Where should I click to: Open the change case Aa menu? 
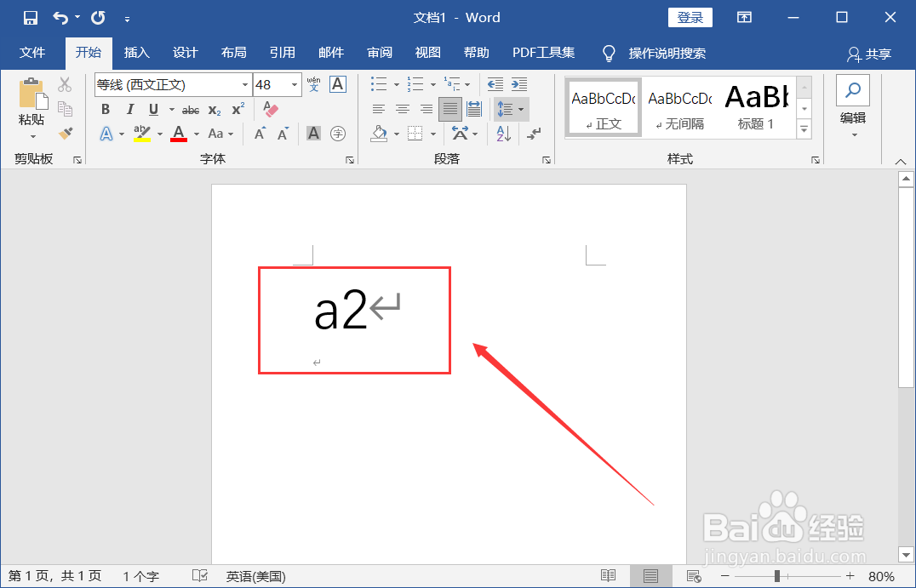[x=220, y=134]
